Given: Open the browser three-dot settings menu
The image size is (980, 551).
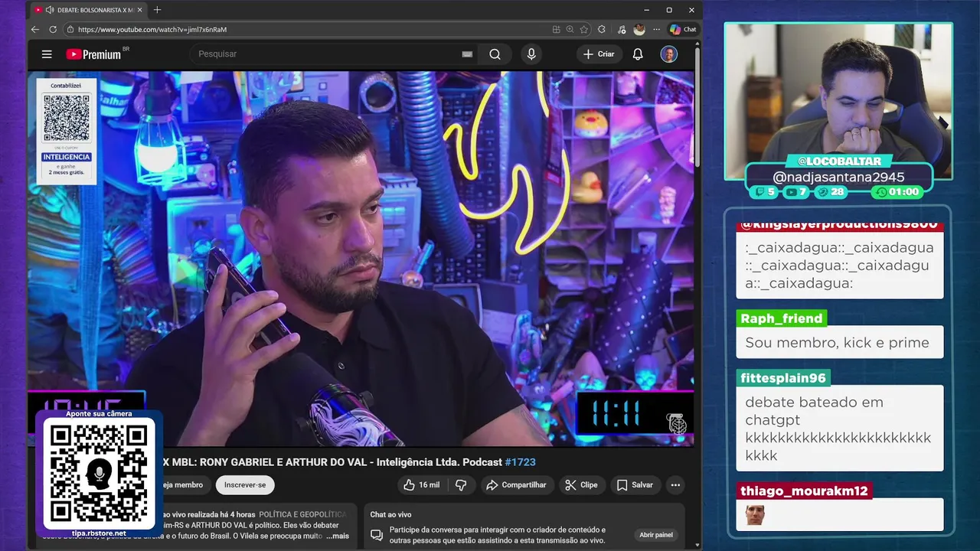Looking at the screenshot, I should 656,29.
